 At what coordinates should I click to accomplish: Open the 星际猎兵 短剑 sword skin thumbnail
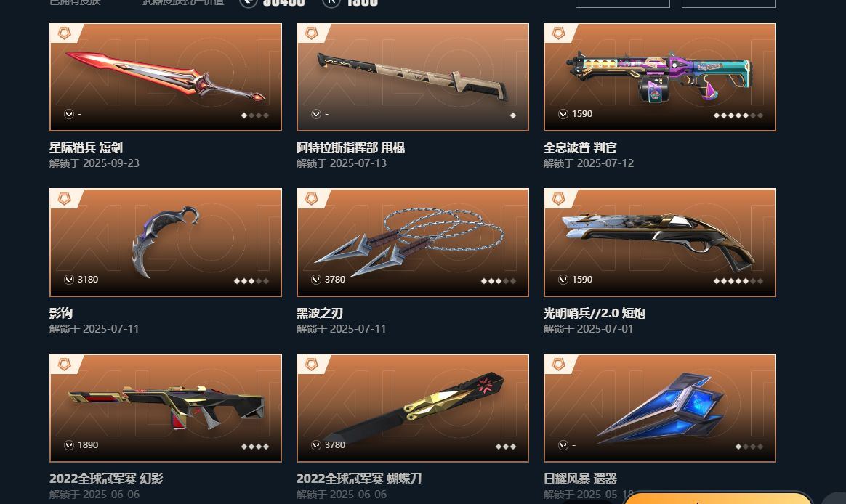[166, 76]
